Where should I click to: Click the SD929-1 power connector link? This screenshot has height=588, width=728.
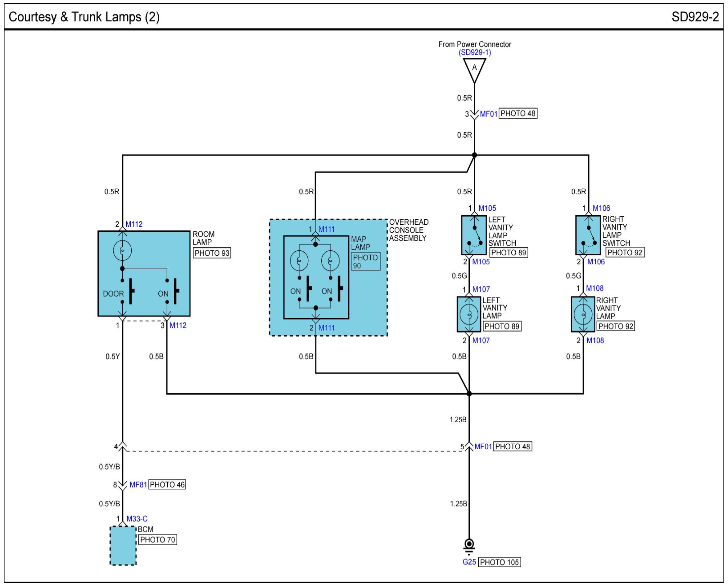(474, 52)
